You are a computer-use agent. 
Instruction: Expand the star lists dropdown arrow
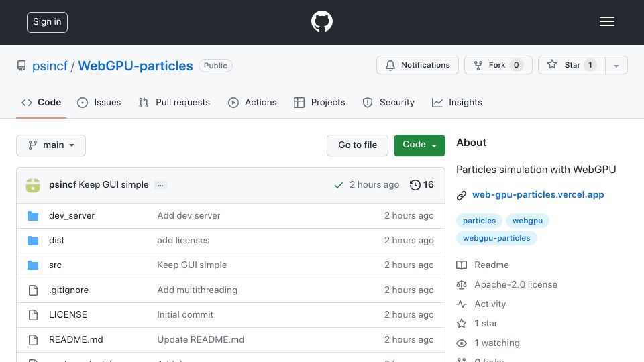616,65
